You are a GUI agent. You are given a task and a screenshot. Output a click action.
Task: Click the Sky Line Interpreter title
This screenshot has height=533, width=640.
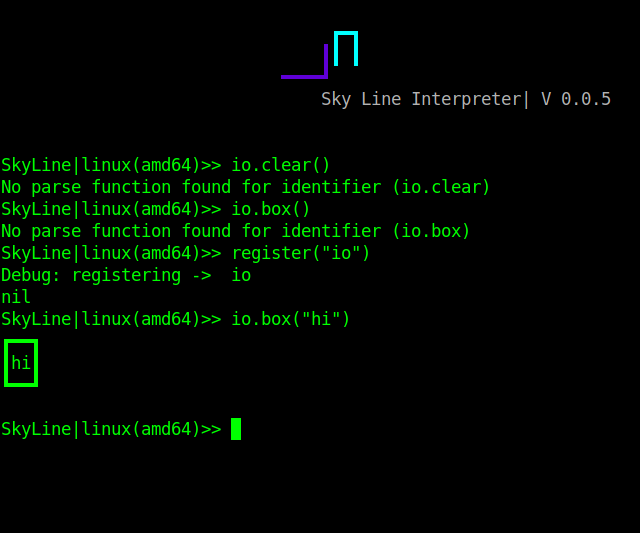(422, 99)
